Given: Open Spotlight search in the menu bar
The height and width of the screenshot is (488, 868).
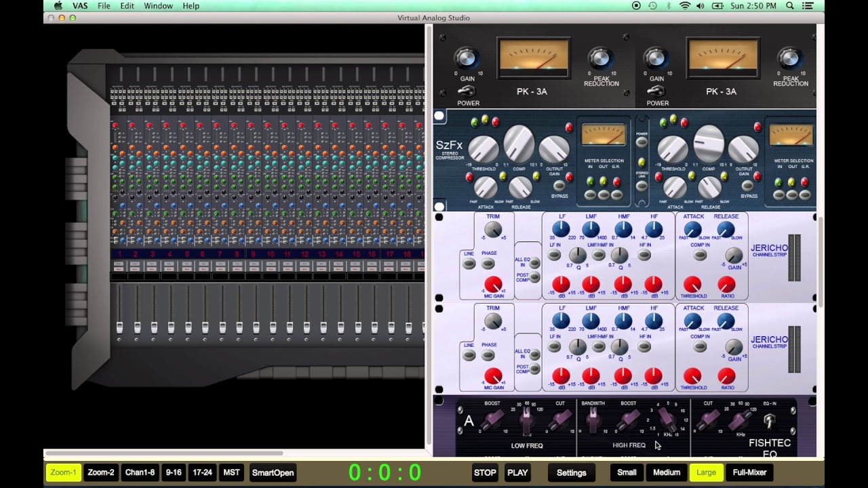Looking at the screenshot, I should tap(790, 6).
